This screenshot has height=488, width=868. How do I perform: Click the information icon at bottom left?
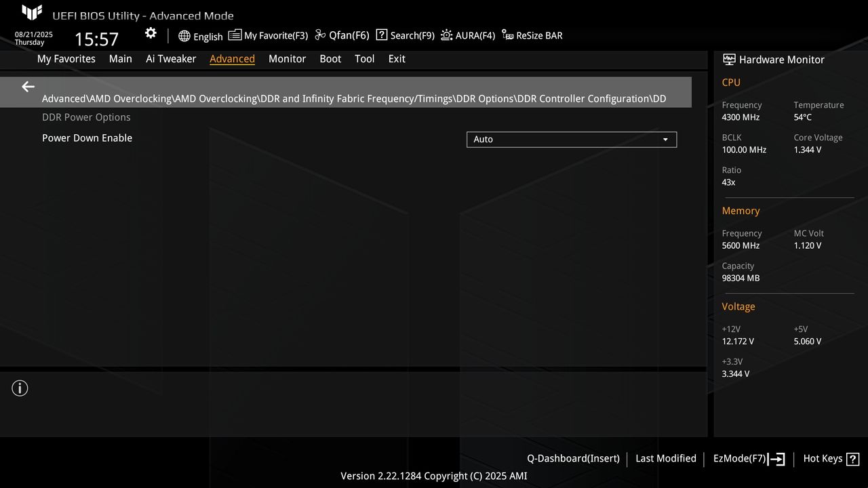(x=20, y=388)
